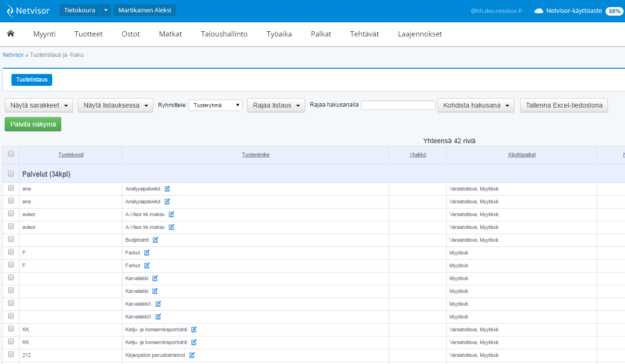Open the Rajaa listaus dropdown
625x364 pixels.
tap(276, 105)
